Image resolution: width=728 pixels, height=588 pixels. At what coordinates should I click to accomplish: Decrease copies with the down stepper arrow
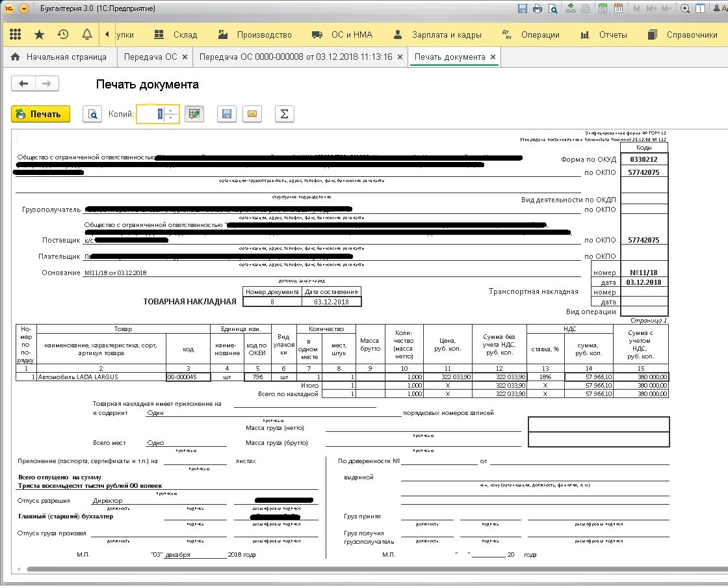pyautogui.click(x=171, y=118)
